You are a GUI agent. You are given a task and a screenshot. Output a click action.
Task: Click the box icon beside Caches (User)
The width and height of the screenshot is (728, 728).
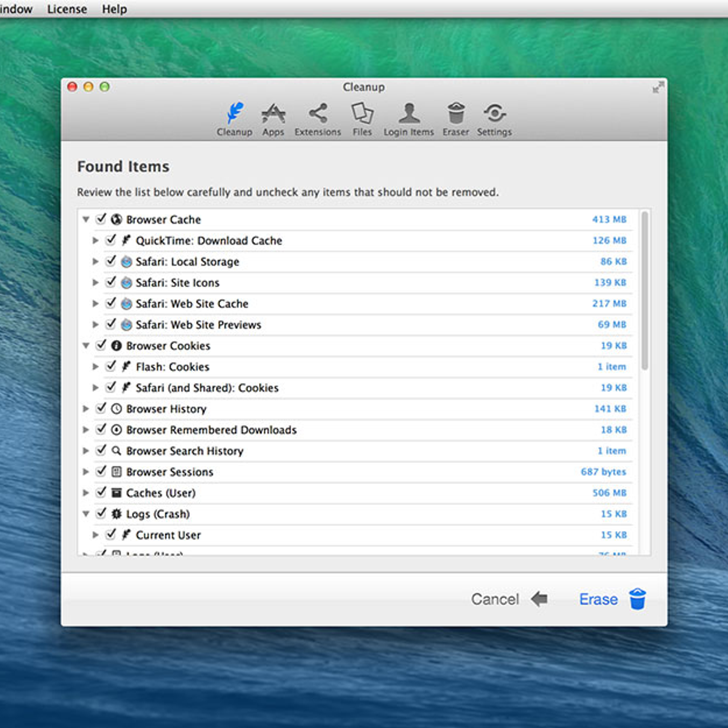[116, 493]
